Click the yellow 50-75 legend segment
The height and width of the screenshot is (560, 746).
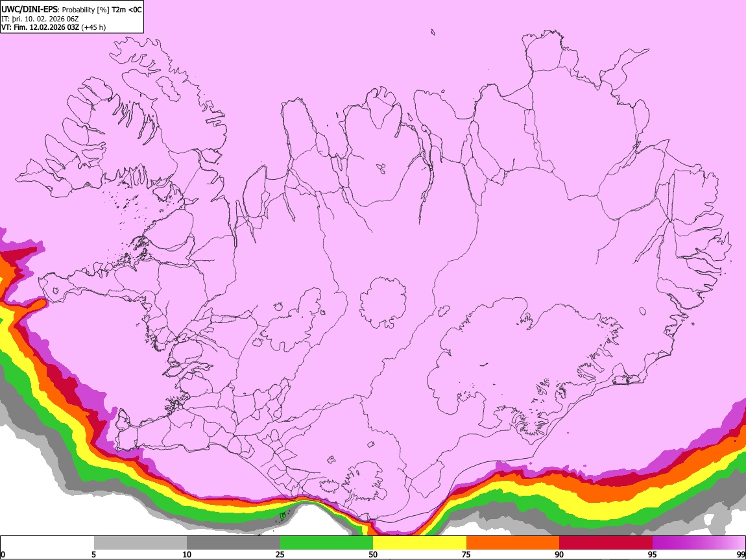point(420,543)
